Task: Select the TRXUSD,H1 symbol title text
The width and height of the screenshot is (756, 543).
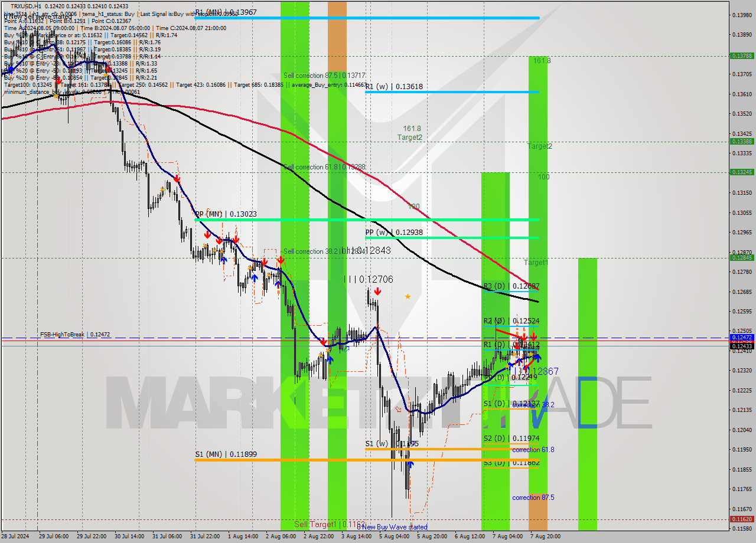Action: [x=25, y=5]
